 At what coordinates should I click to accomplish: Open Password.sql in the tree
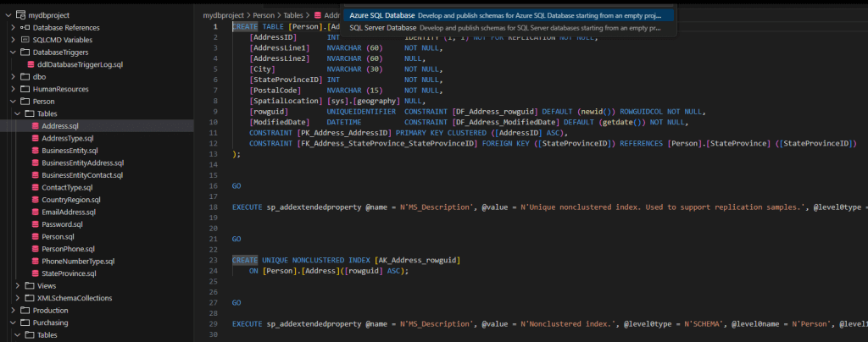tap(62, 224)
